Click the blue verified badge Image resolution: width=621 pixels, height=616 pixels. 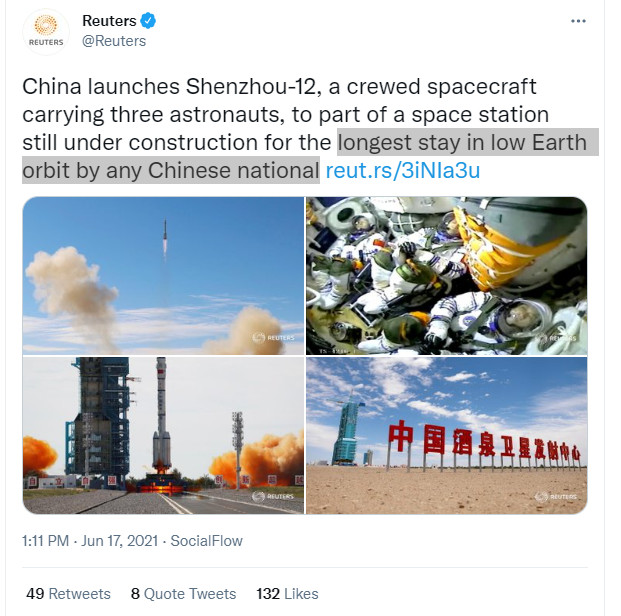149,21
